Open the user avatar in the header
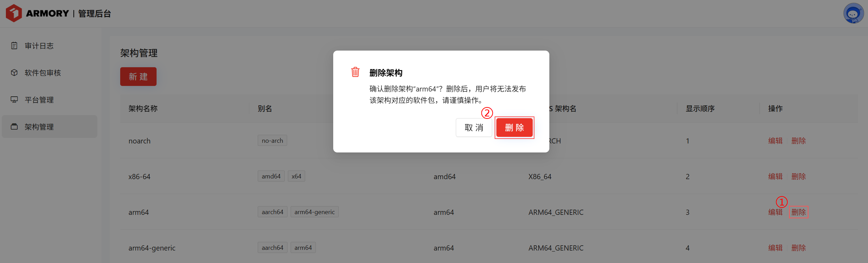Image resolution: width=868 pixels, height=263 pixels. click(x=853, y=13)
